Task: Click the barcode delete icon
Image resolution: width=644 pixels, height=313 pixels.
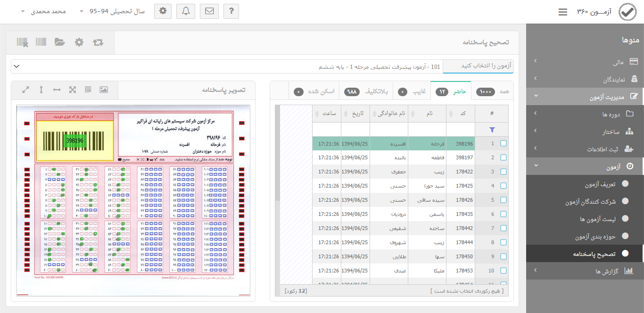Action: 22,42
